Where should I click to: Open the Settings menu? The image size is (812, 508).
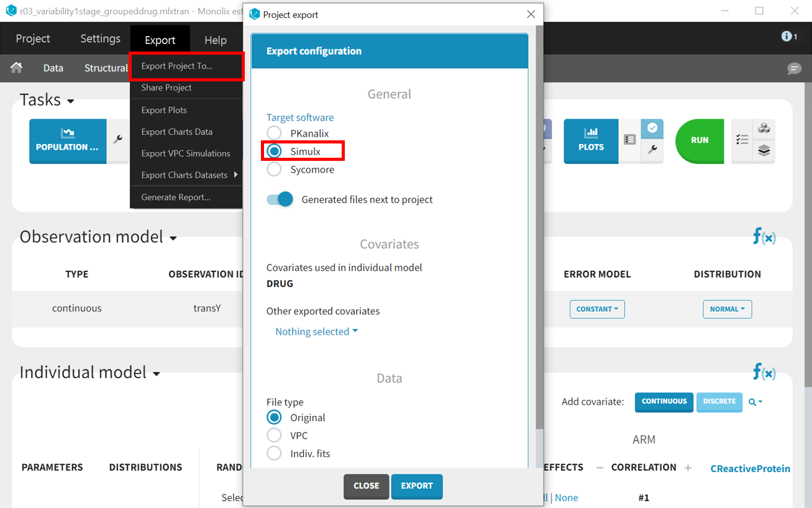pyautogui.click(x=100, y=39)
